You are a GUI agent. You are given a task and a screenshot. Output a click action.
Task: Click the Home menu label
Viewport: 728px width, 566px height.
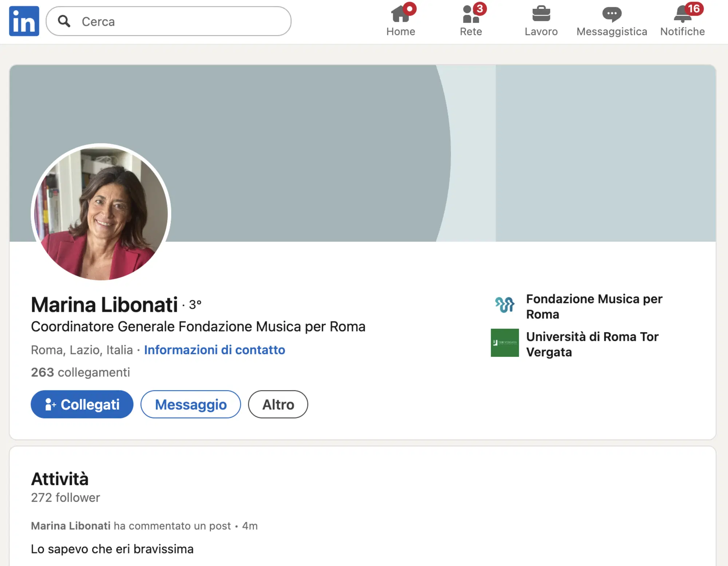(401, 32)
